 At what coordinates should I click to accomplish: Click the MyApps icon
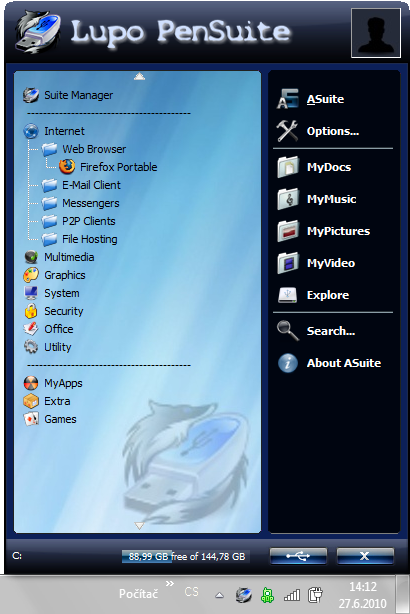point(31,383)
